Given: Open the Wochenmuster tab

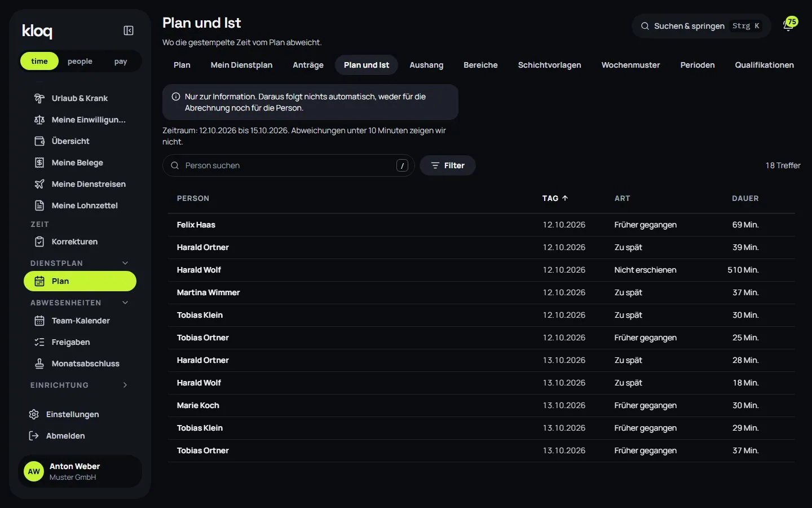Looking at the screenshot, I should tap(630, 65).
